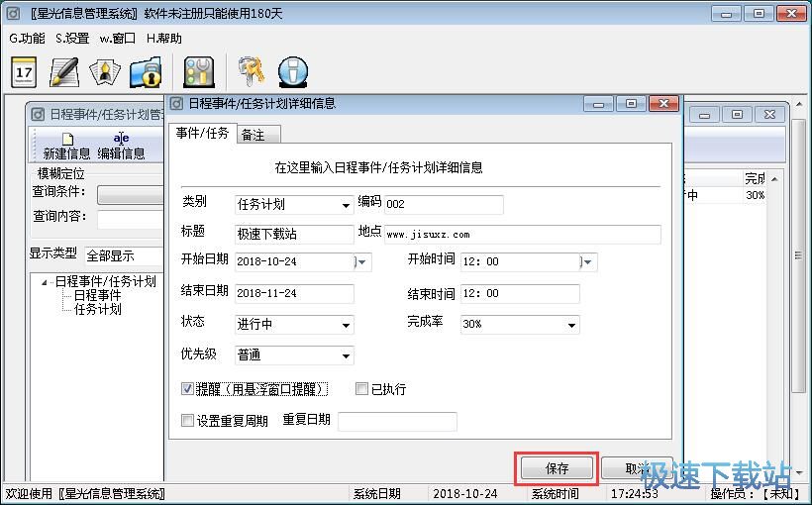Click the 查询内容 input field

coord(131,219)
